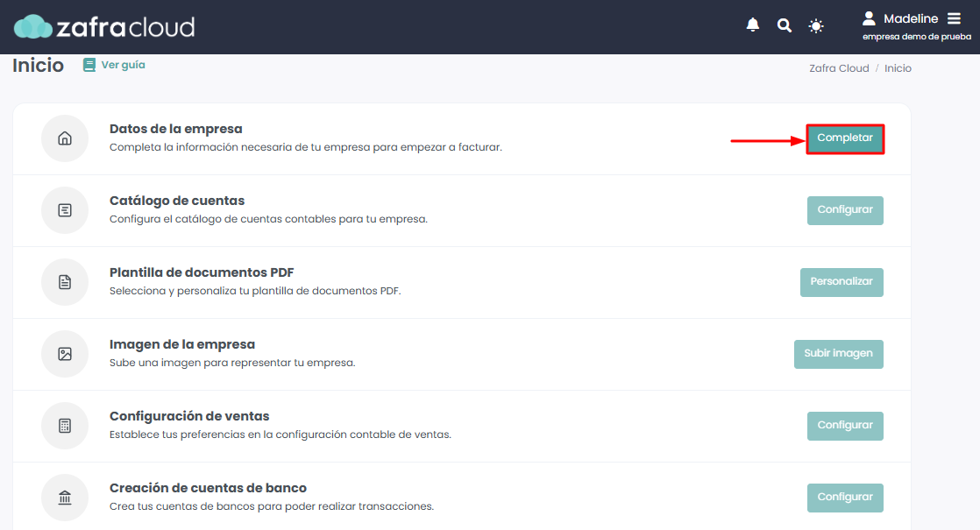Click the Creación de cuentas de banco heading

[x=208, y=488]
